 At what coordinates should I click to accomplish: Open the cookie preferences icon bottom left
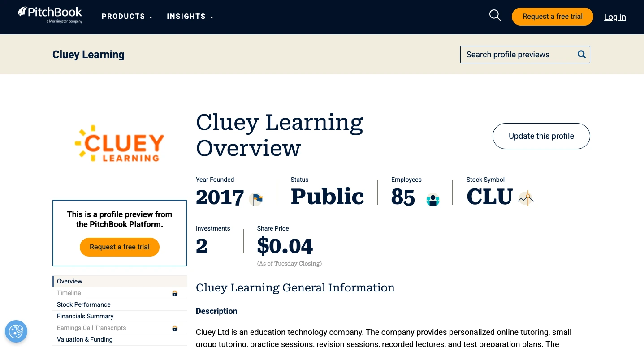(x=16, y=331)
